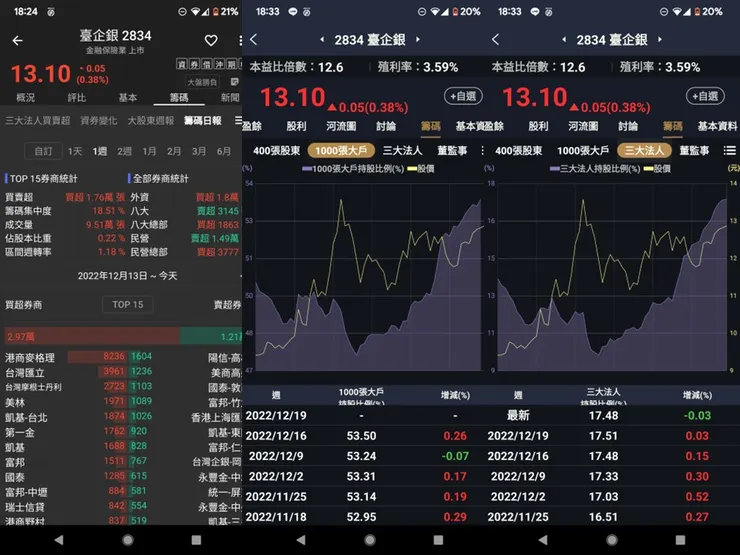
Task: Open the 三大法人買賣超 sub-tab
Action: click(38, 120)
